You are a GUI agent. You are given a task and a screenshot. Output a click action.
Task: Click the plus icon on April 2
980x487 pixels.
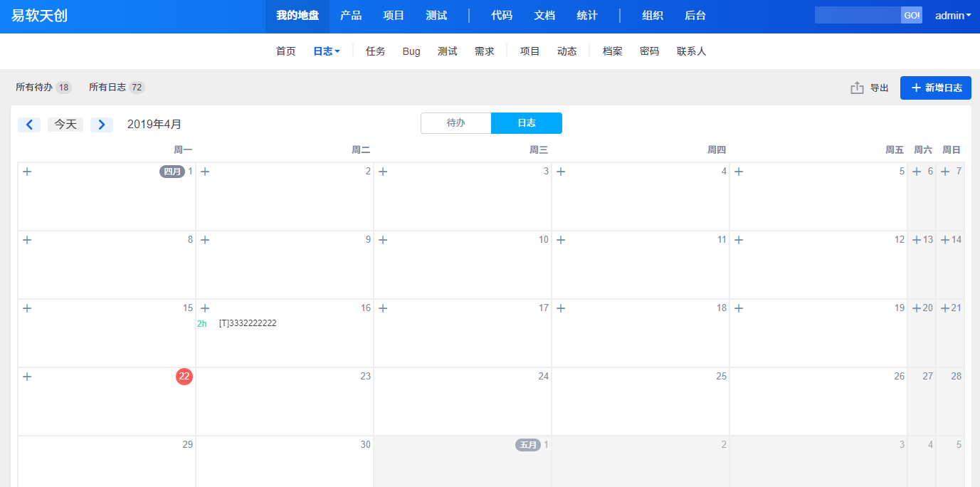click(205, 172)
